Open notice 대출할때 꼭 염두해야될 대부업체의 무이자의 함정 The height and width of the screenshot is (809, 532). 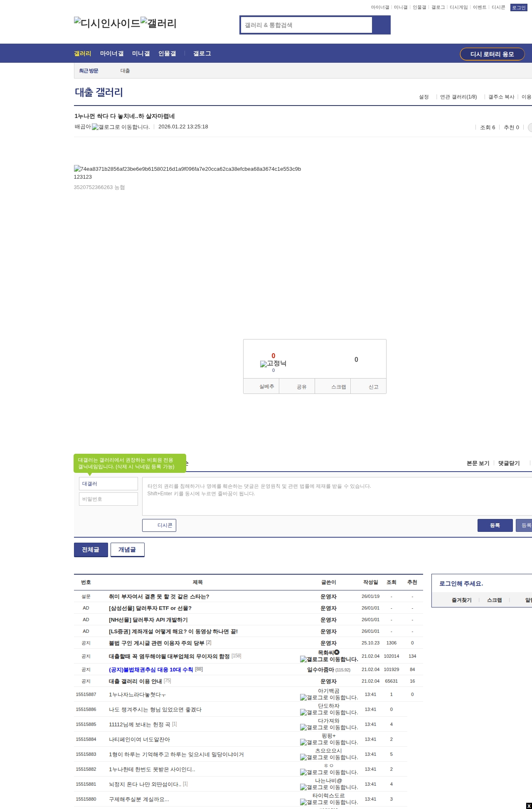click(169, 657)
